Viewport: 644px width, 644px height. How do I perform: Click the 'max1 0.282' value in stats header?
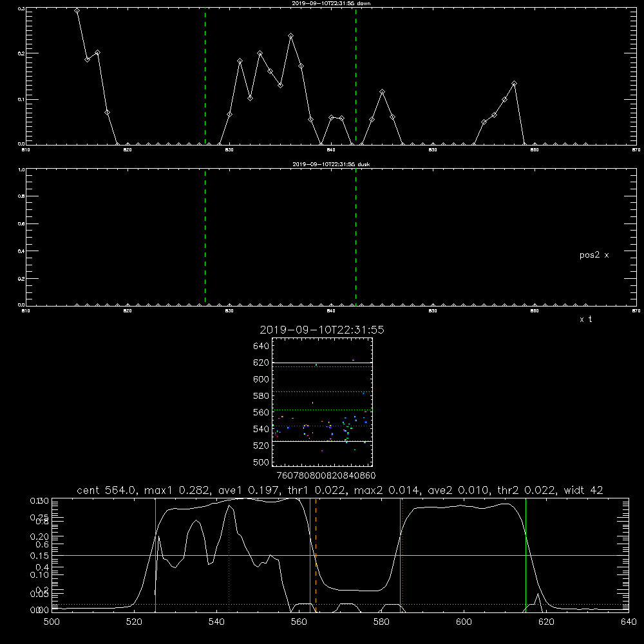(178, 490)
